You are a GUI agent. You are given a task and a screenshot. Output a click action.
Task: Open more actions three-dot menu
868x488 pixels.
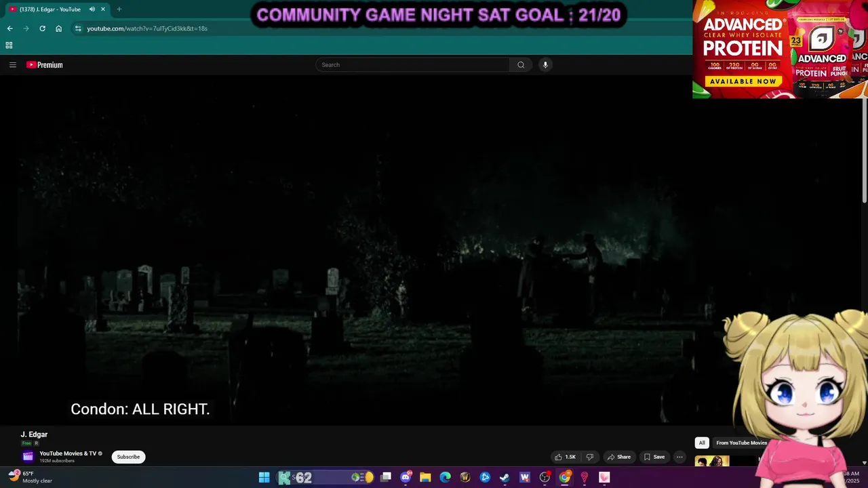click(x=679, y=457)
